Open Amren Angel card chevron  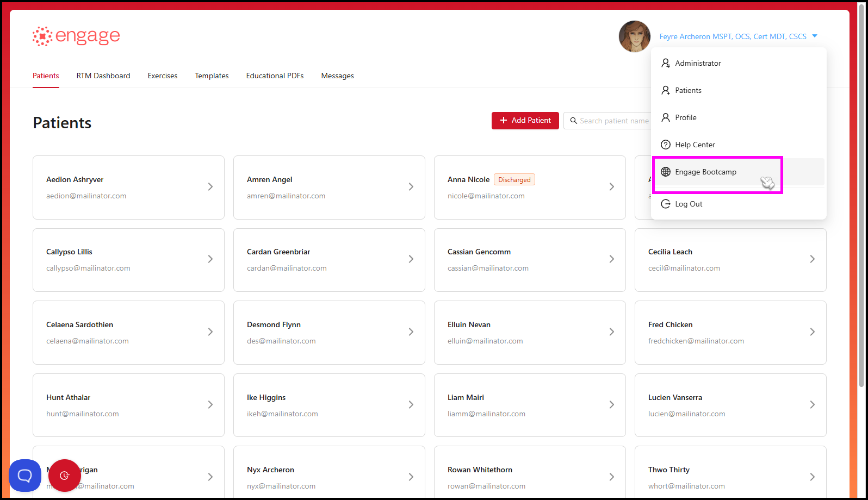tap(411, 186)
